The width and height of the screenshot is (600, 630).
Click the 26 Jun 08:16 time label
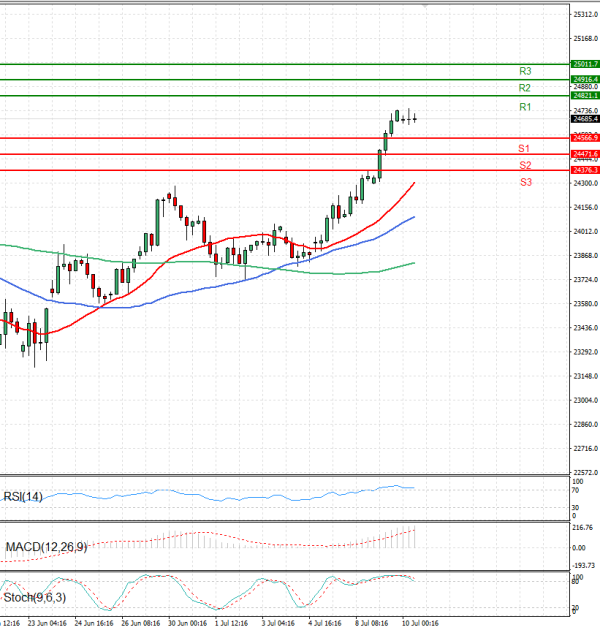[x=141, y=624]
